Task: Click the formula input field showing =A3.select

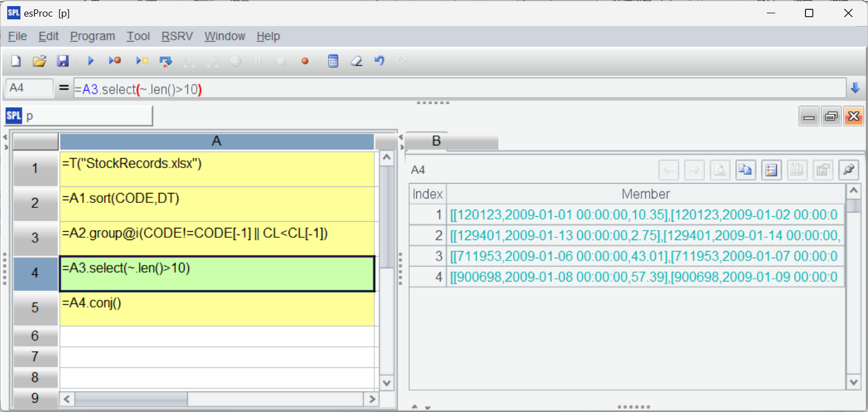Action: [459, 88]
